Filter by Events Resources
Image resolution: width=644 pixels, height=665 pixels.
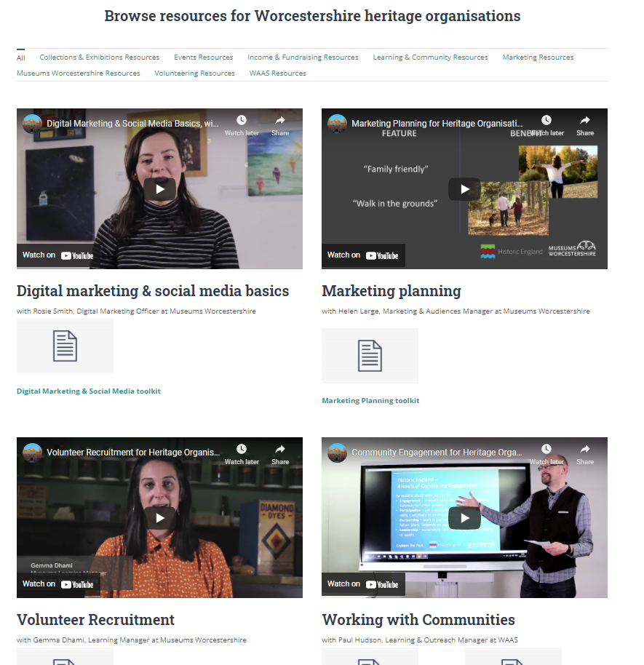coord(203,57)
